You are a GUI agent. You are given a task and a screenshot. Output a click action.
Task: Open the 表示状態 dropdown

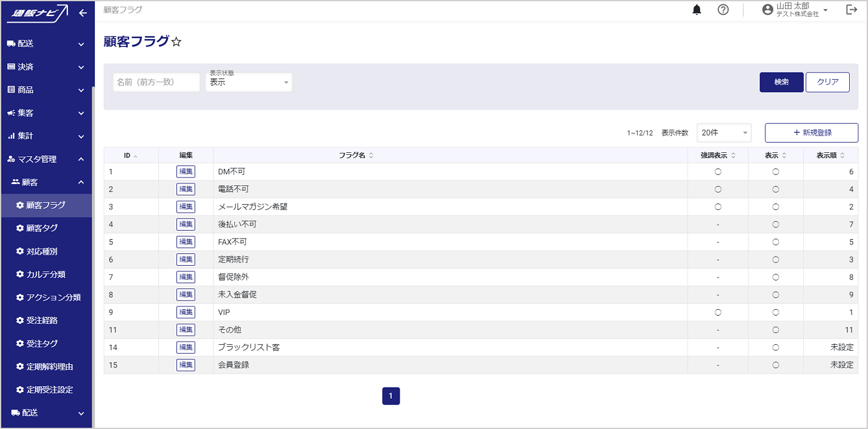248,82
